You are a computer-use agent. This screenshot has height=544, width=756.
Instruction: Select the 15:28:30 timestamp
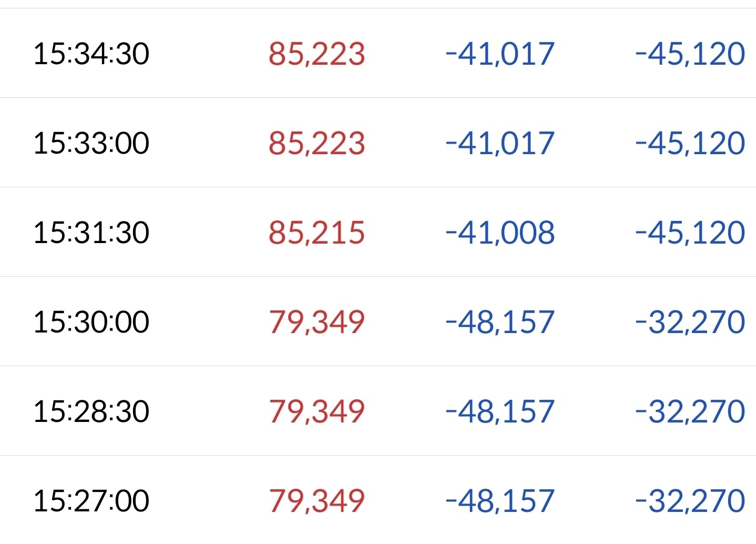point(91,411)
